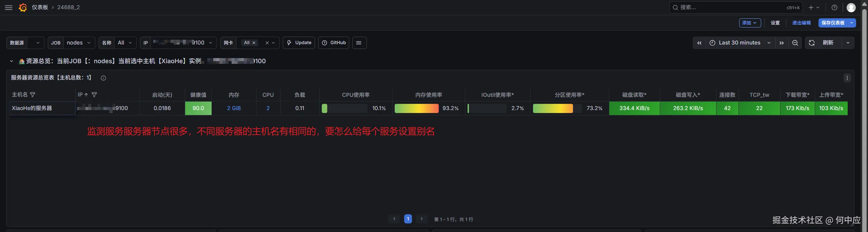Open the 24688_2 breadcrumb

coord(68,7)
